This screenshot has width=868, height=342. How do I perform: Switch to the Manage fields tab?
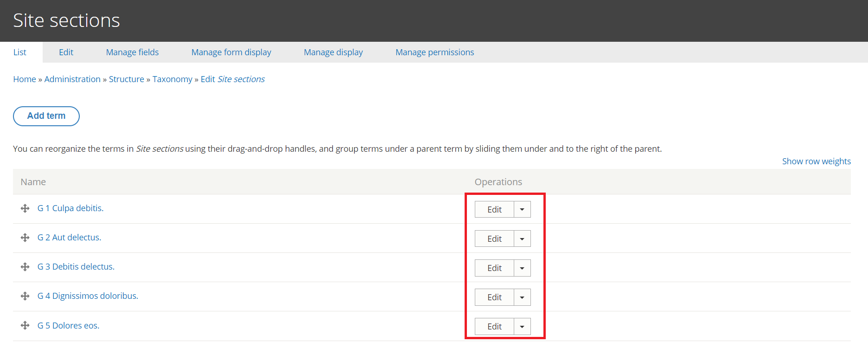pyautogui.click(x=132, y=52)
